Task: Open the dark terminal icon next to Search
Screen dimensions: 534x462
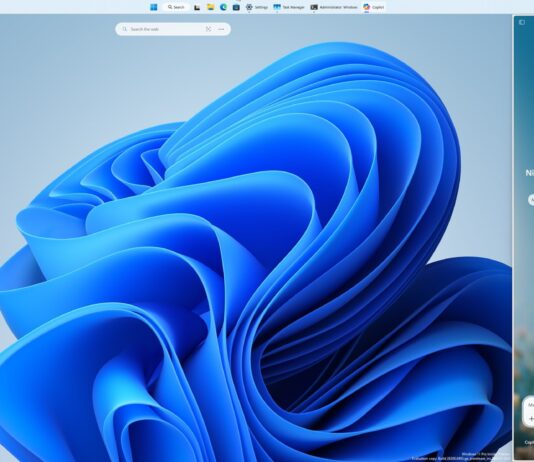Action: pyautogui.click(x=197, y=7)
